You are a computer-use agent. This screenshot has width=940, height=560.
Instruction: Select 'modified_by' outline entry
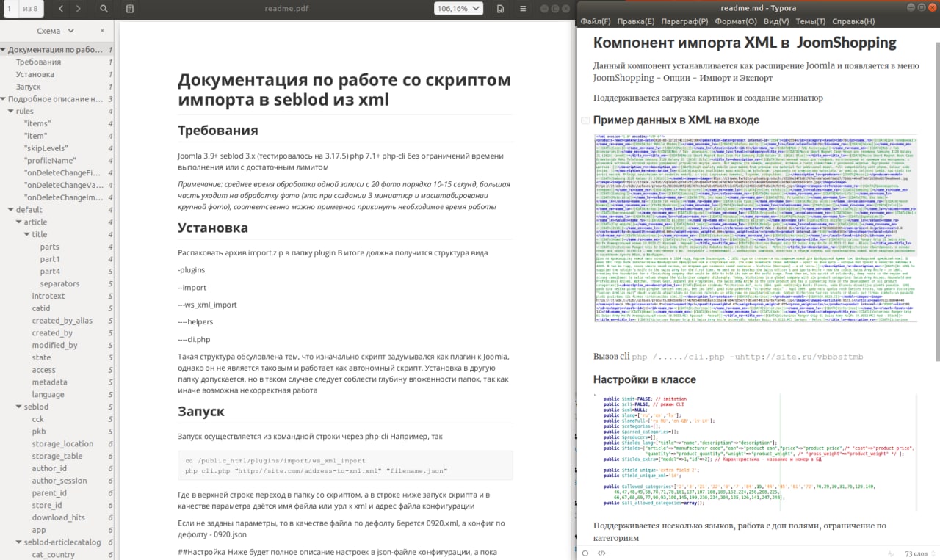click(54, 345)
